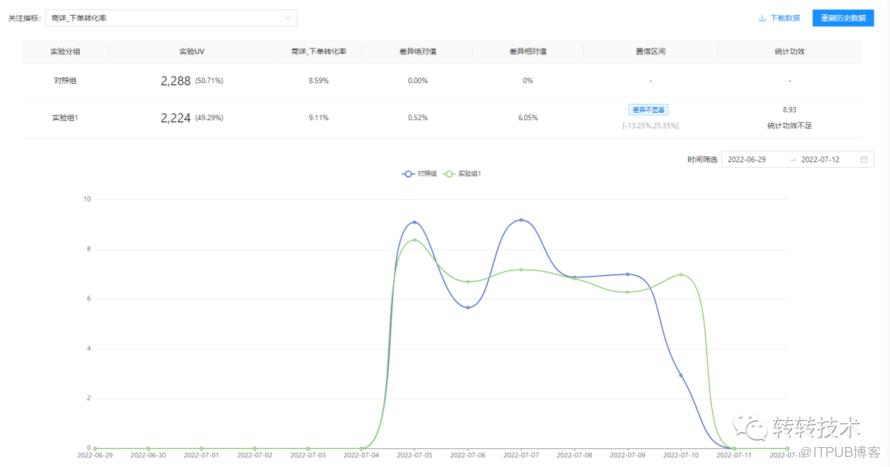This screenshot has width=890, height=467.
Task: Click the green 实验组1 point at 2022-07-10
Action: click(x=681, y=275)
